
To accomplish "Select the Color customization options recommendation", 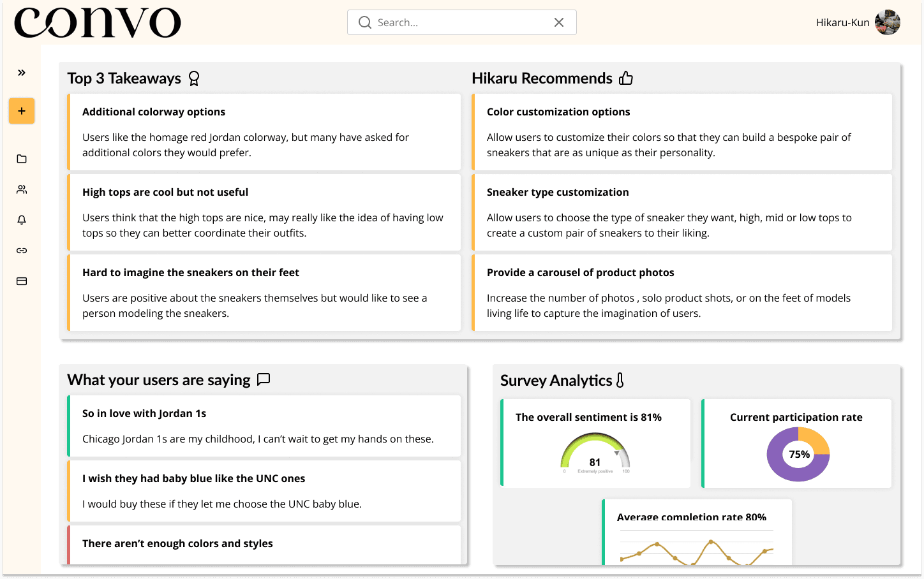I will coord(682,132).
